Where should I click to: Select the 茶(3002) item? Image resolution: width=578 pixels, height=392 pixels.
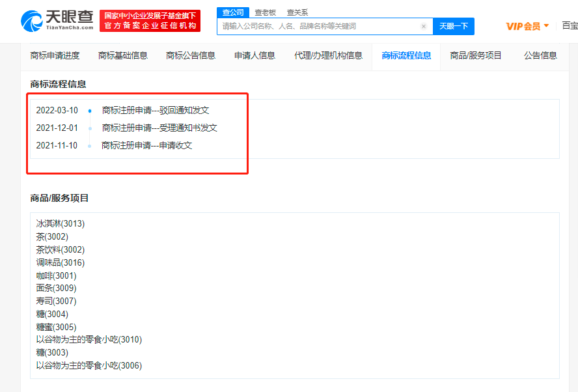click(52, 237)
